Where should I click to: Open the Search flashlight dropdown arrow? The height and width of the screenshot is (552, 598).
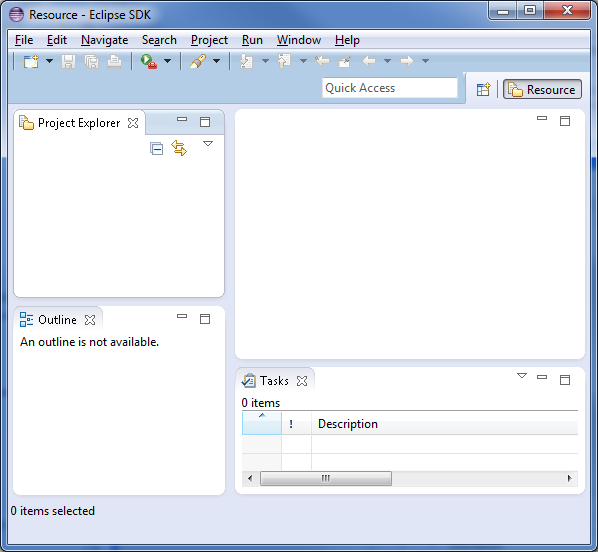pyautogui.click(x=216, y=61)
